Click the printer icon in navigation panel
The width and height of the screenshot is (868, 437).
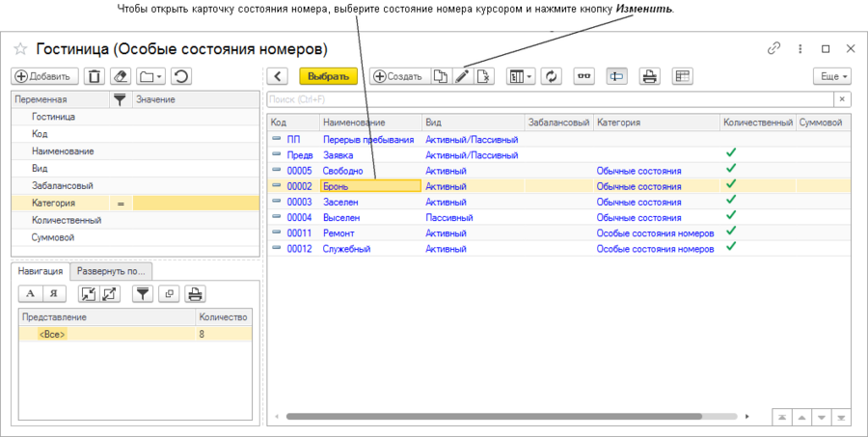195,293
